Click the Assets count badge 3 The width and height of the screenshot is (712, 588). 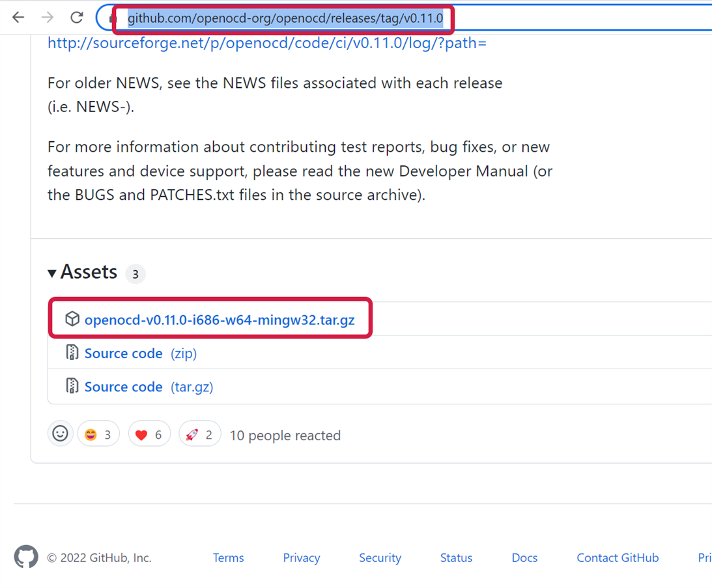(135, 273)
